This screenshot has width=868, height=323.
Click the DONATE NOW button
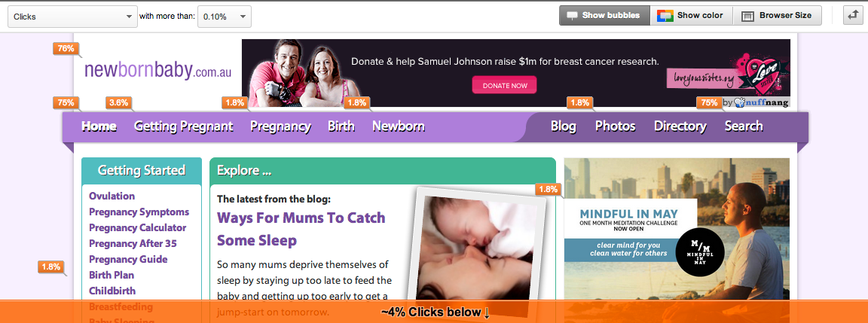pyautogui.click(x=504, y=85)
